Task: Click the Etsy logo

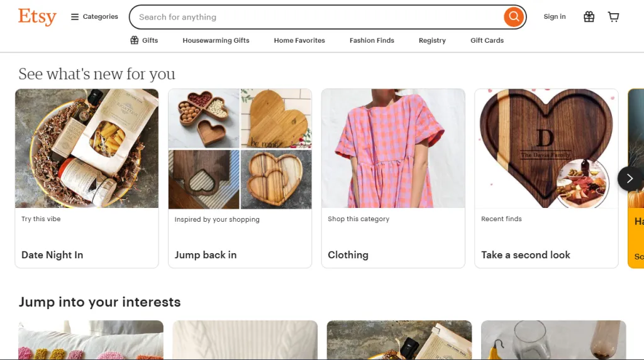Action: click(x=37, y=17)
